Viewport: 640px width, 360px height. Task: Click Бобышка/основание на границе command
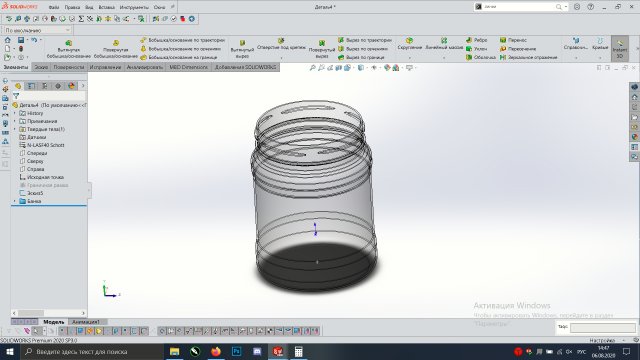[179, 58]
